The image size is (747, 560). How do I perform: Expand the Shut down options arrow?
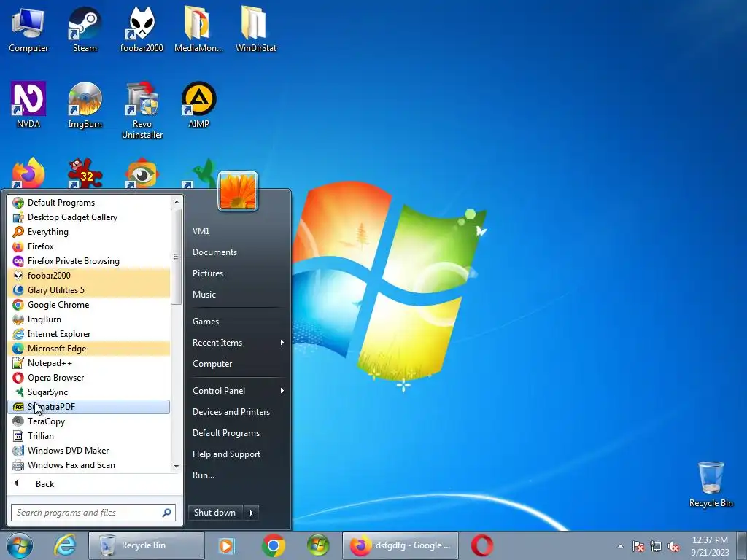click(252, 513)
